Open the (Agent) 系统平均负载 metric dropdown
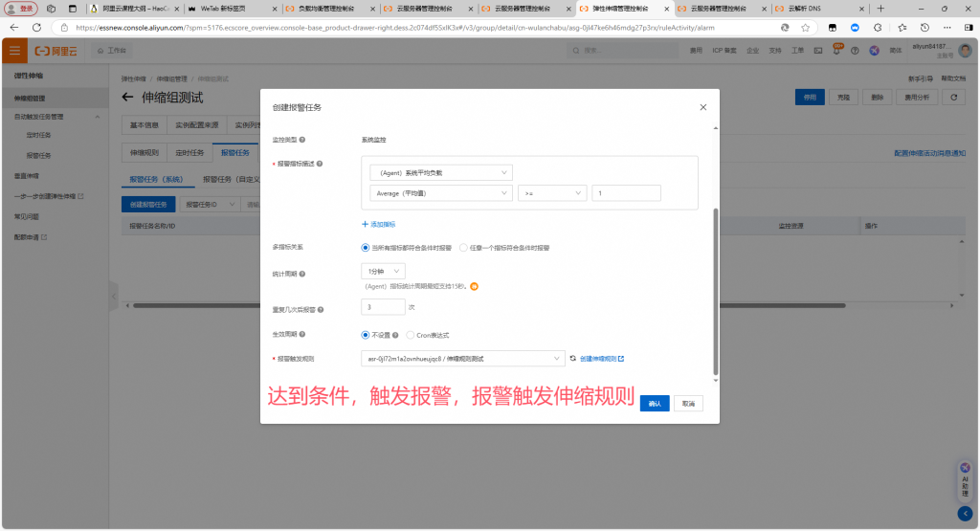The width and height of the screenshot is (980, 531). pyautogui.click(x=440, y=172)
